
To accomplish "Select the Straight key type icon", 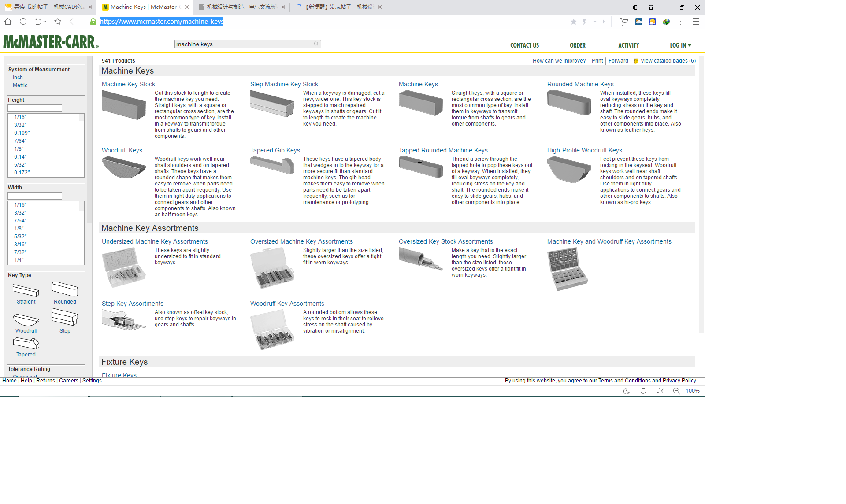I will [26, 290].
